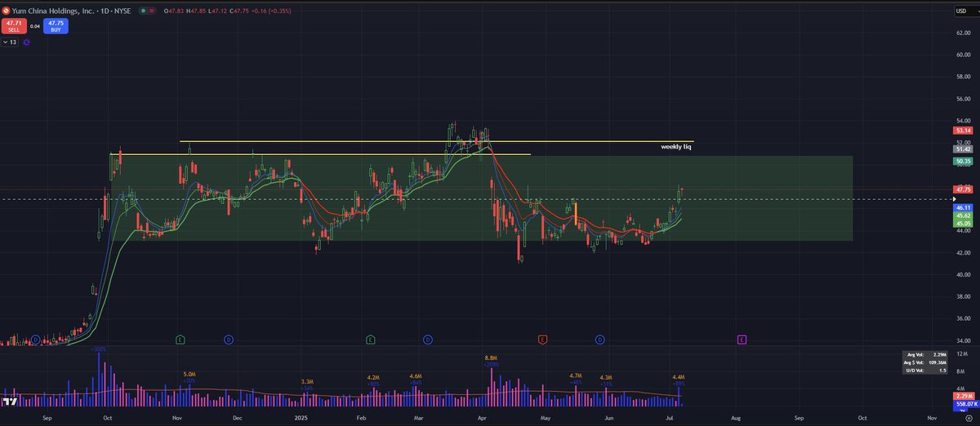The height and width of the screenshot is (426, 980).
Task: Select the 'weekly liq' text annotation
Action: [x=676, y=147]
